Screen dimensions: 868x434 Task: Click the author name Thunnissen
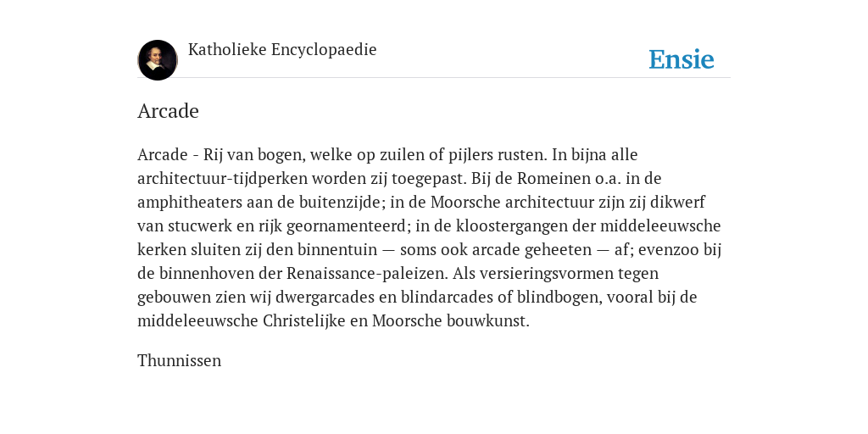tap(180, 360)
